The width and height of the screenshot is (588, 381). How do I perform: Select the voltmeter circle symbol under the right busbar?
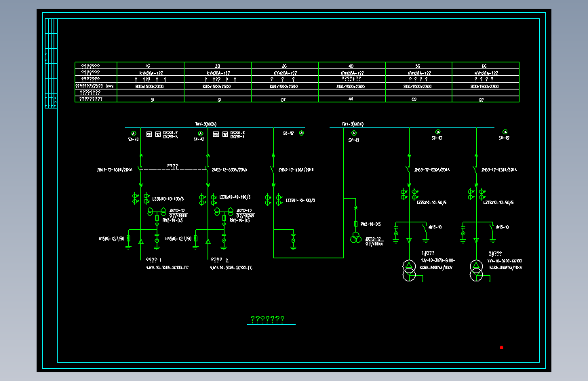[x=353, y=133]
